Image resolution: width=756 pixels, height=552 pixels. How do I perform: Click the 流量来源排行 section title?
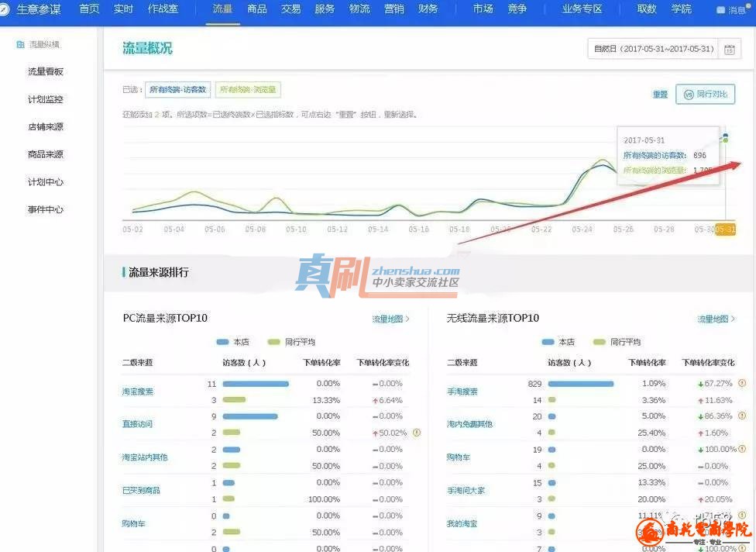coord(159,272)
